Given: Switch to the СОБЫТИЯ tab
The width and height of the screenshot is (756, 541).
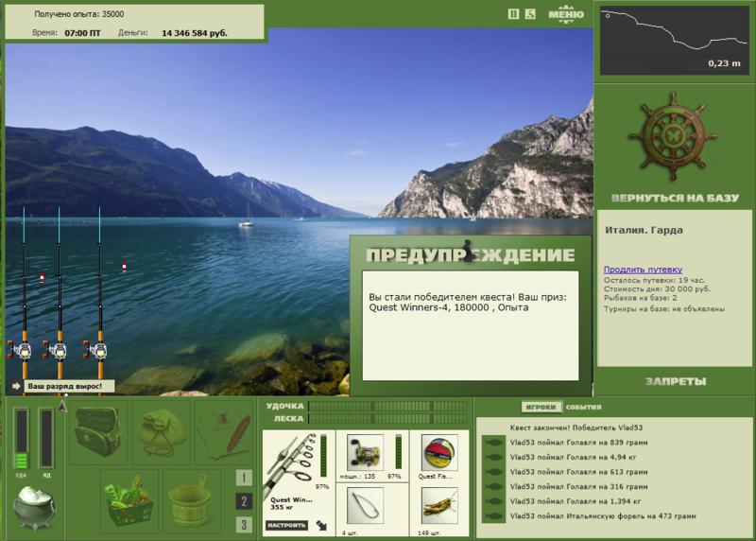Looking at the screenshot, I should pos(583,408).
